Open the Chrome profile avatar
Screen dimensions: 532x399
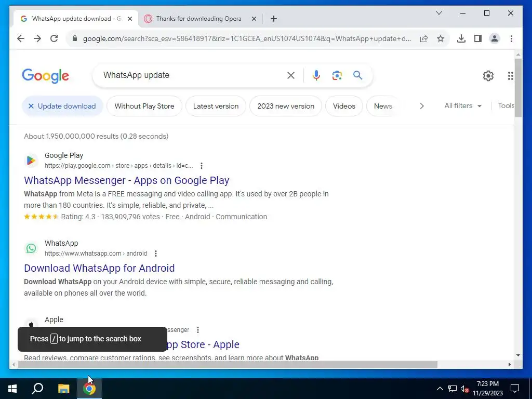click(x=495, y=38)
